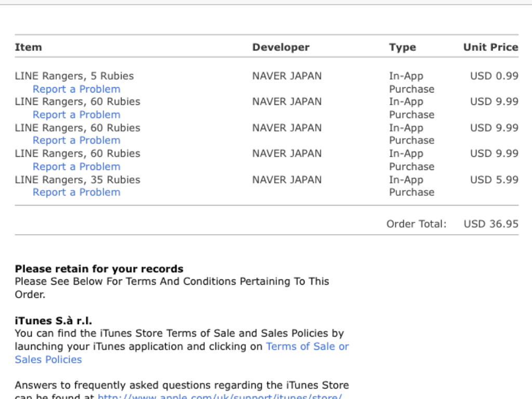
Task: Click the USD 0.99 unit price
Action: pos(494,76)
